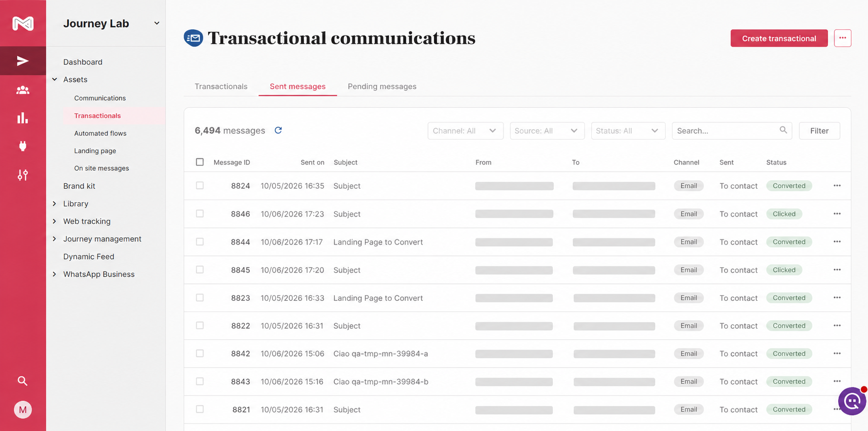Screen dimensions: 868x431
Task: Click the Filter button
Action: point(819,131)
